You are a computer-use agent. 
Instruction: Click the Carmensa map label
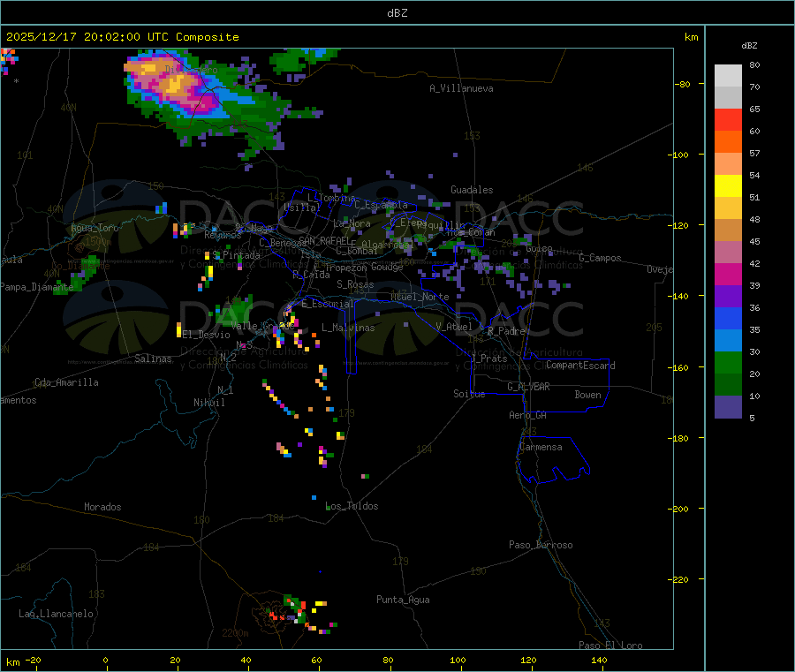[541, 447]
